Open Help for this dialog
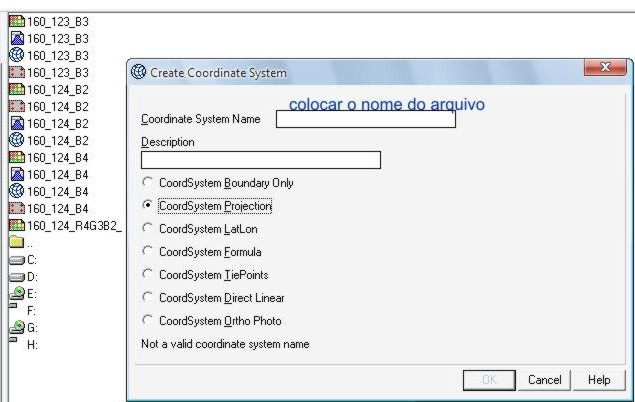635x402 pixels. point(599,380)
